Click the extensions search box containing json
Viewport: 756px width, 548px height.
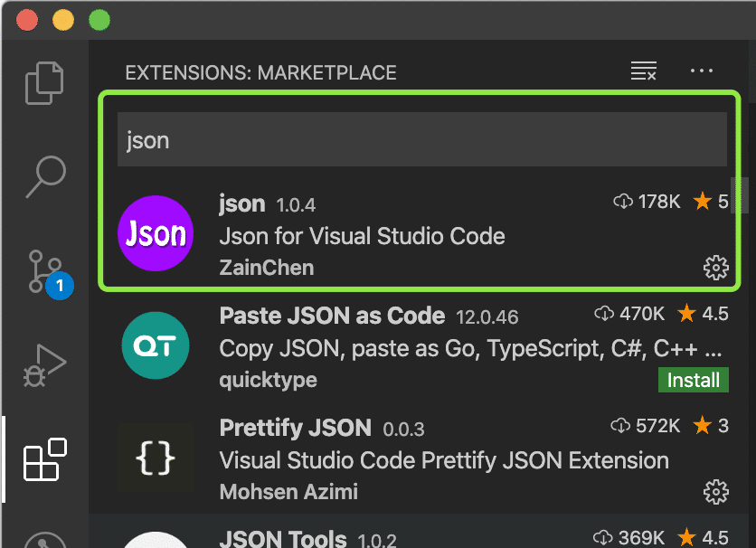point(422,140)
